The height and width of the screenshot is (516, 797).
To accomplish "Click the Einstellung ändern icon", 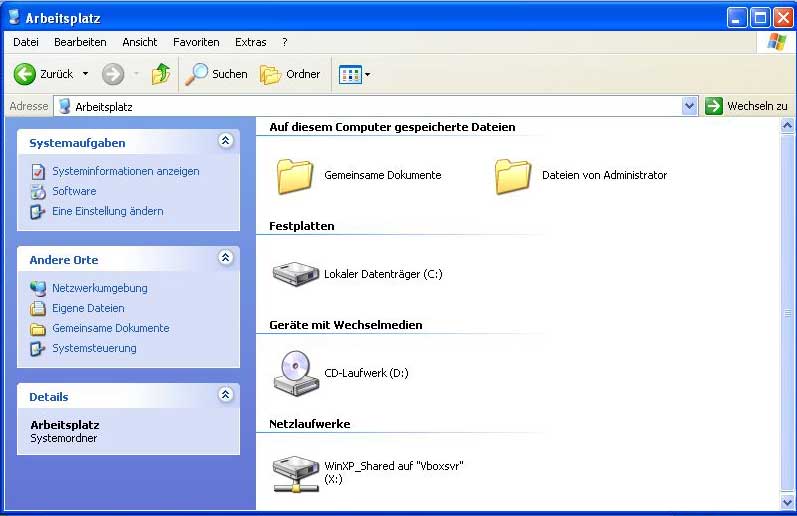I will pos(38,211).
